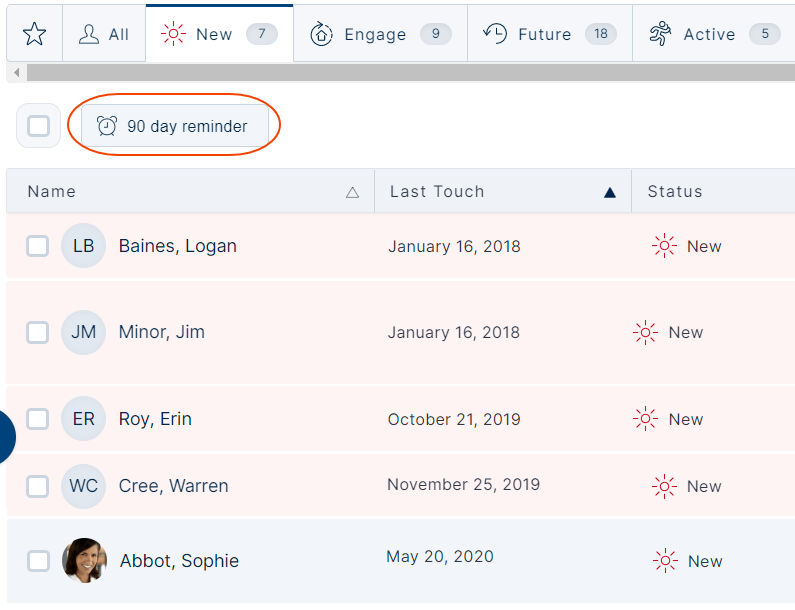The image size is (795, 610).
Task: Tick the checkbox next to Abbot, Sophie
Action: tap(39, 561)
